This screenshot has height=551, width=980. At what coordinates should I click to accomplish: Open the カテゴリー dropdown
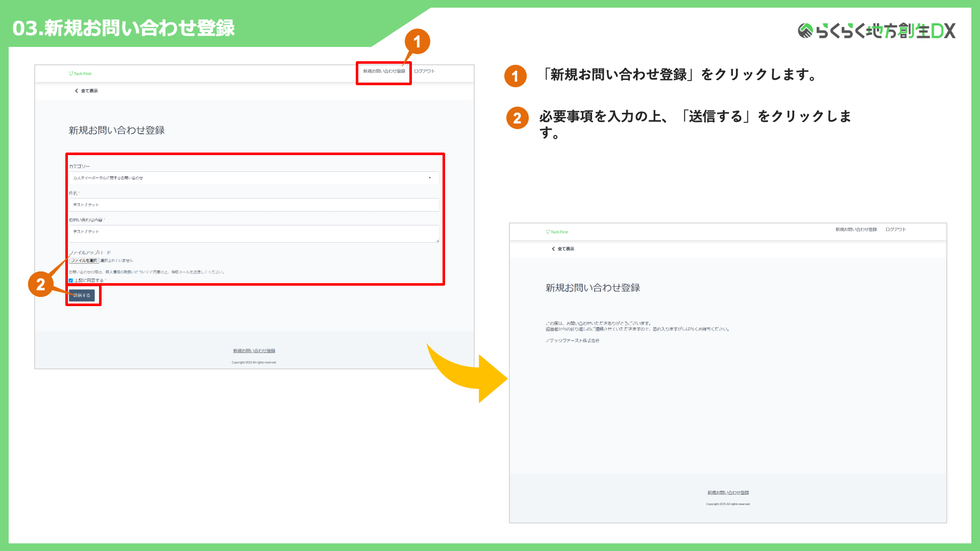tap(254, 178)
